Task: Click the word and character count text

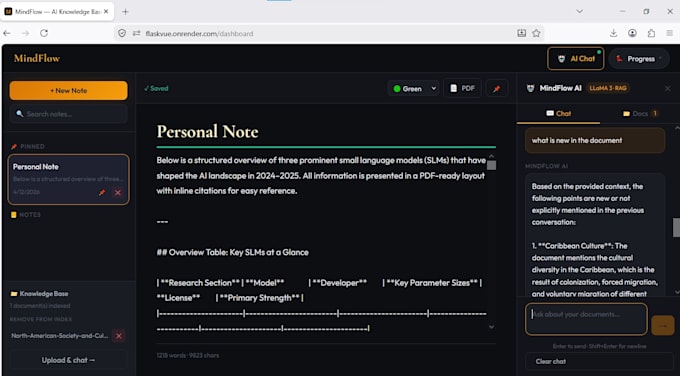Action: (188, 355)
